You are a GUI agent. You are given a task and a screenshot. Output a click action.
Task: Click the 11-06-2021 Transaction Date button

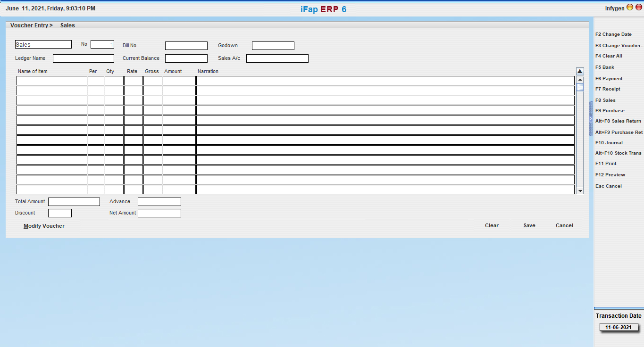point(619,327)
